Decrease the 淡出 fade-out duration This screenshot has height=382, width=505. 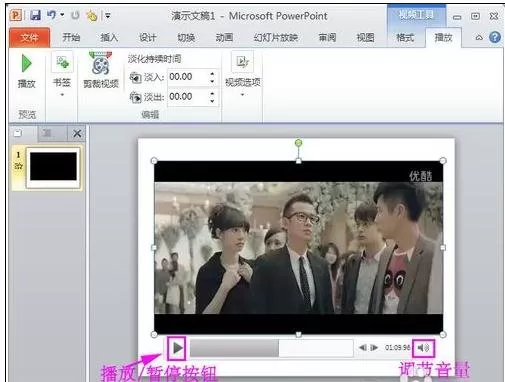pyautogui.click(x=212, y=101)
